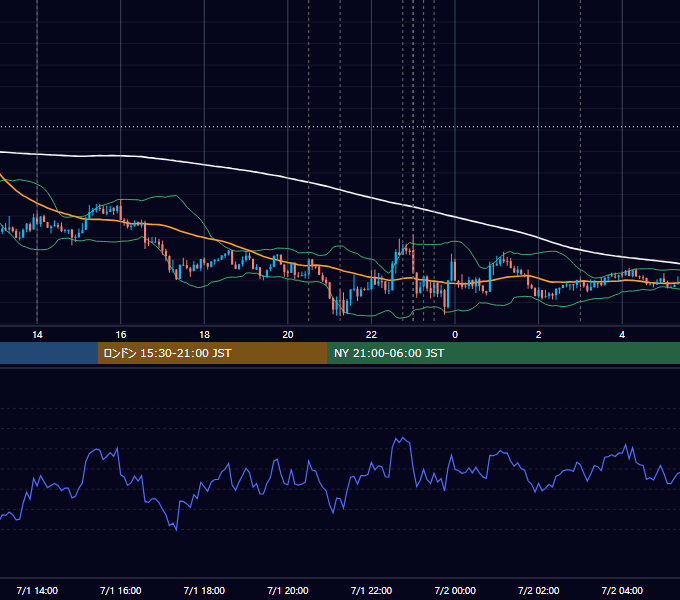Click the hour label 14 on chart axis
This screenshot has width=680, height=600.
point(37,335)
